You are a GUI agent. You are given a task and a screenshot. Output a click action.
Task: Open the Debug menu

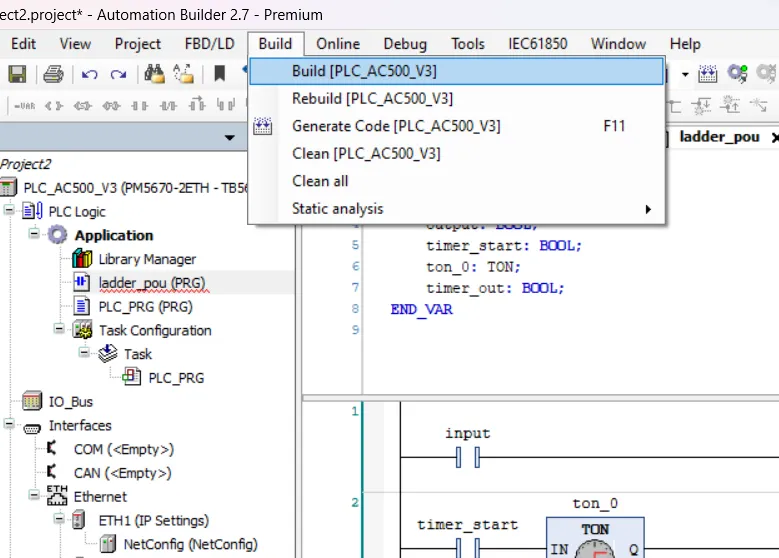[405, 44]
